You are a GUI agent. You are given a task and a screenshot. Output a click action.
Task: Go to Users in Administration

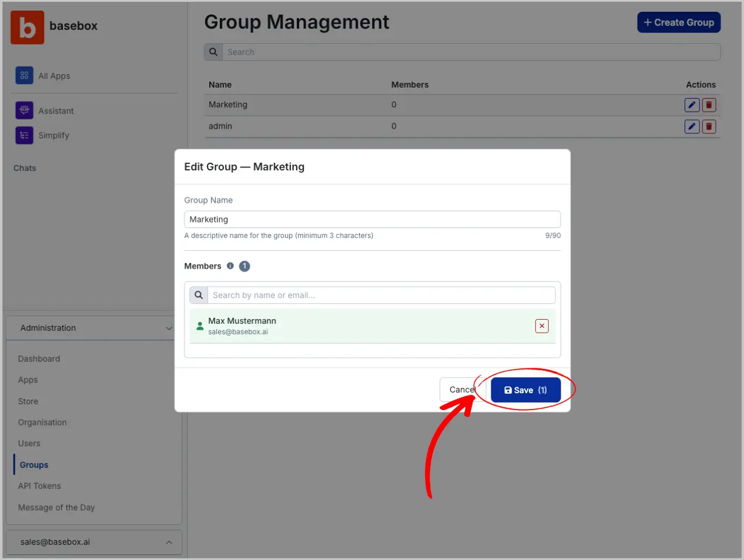[29, 444]
